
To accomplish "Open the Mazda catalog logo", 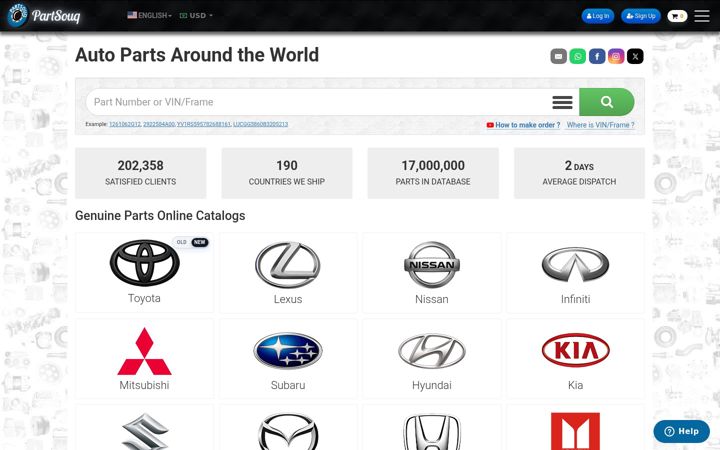I will pos(288,432).
